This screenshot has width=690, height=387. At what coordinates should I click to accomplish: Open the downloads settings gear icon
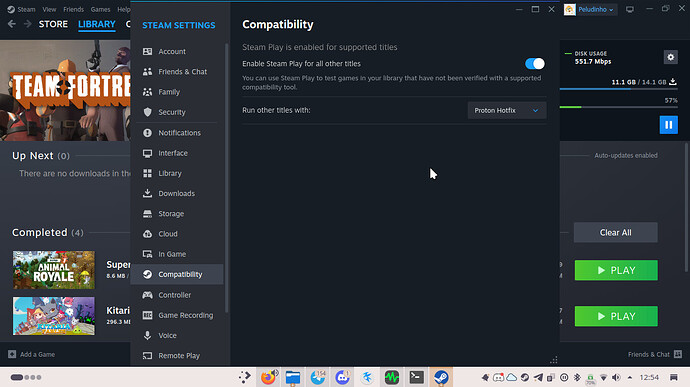(671, 57)
